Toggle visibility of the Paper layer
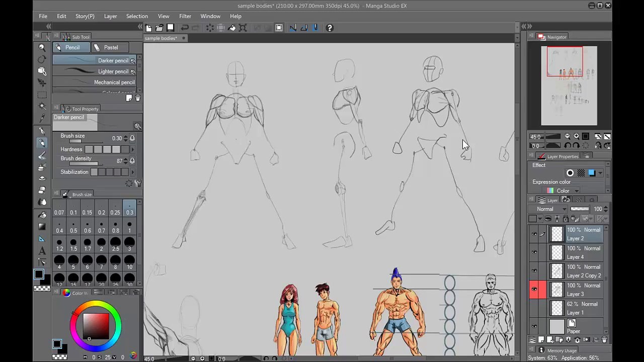The width and height of the screenshot is (644, 362). point(534,327)
